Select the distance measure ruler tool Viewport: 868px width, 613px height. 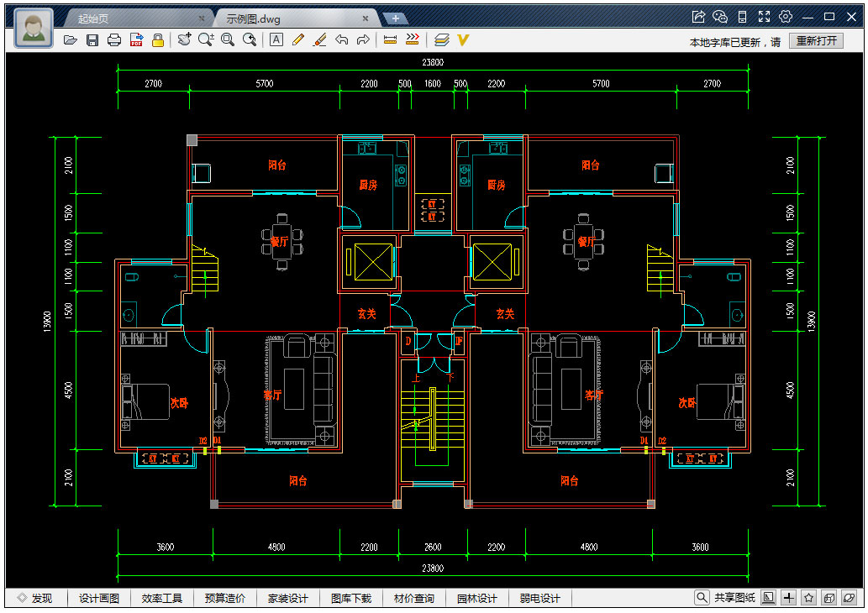point(390,39)
